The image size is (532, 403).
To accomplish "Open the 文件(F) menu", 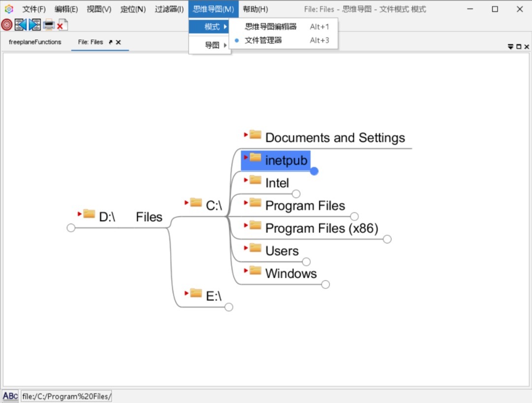I will 34,9.
